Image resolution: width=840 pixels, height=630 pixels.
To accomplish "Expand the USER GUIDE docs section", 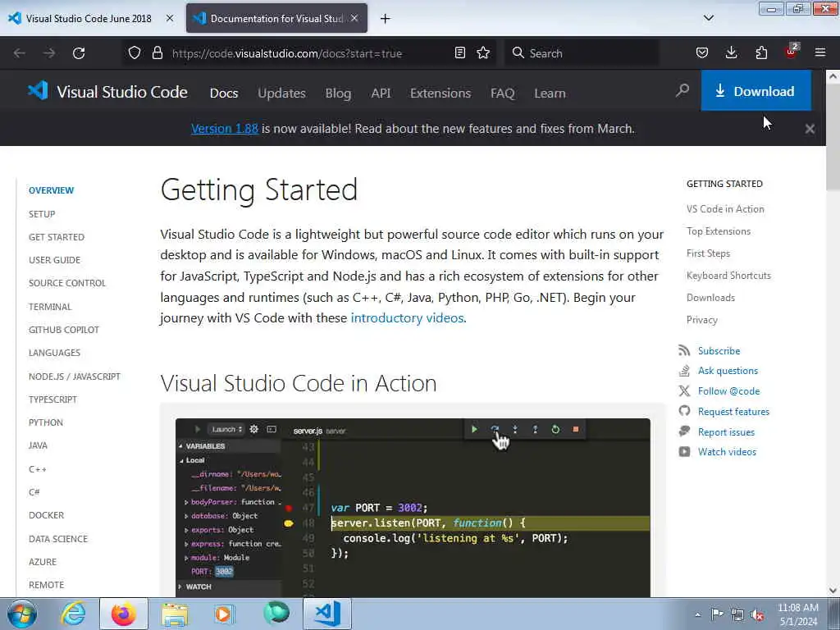I will tap(54, 260).
